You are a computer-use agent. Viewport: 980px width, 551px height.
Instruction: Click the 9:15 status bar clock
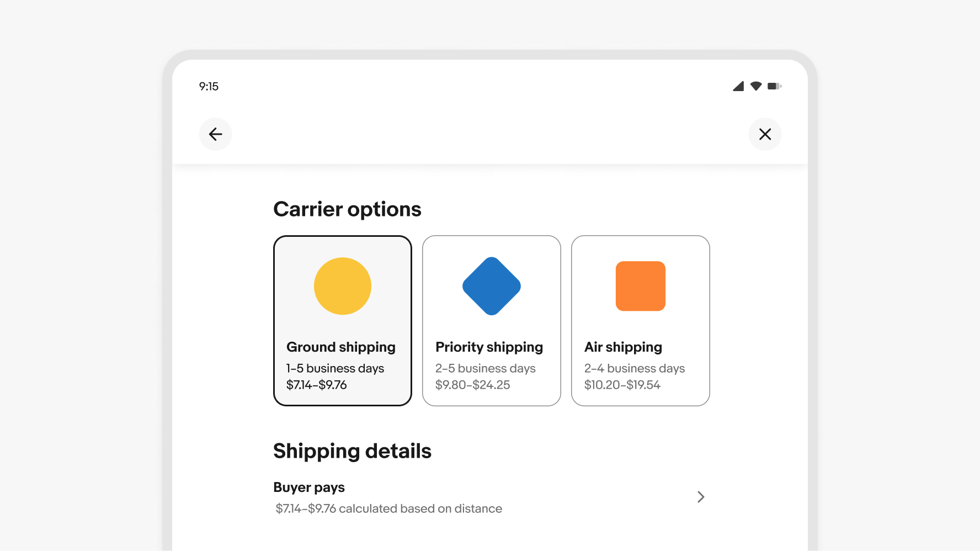click(x=209, y=87)
